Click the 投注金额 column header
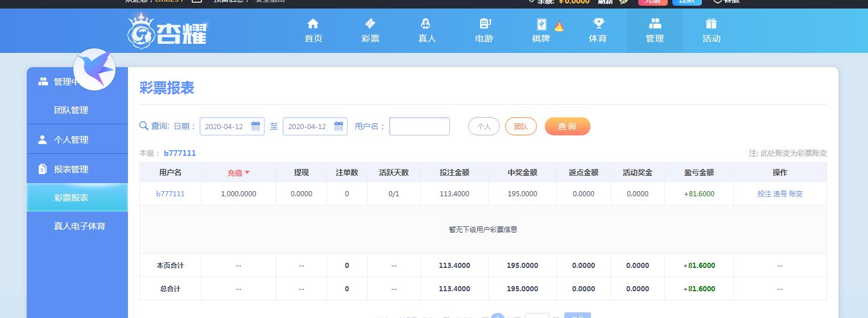868x318 pixels. pos(454,172)
